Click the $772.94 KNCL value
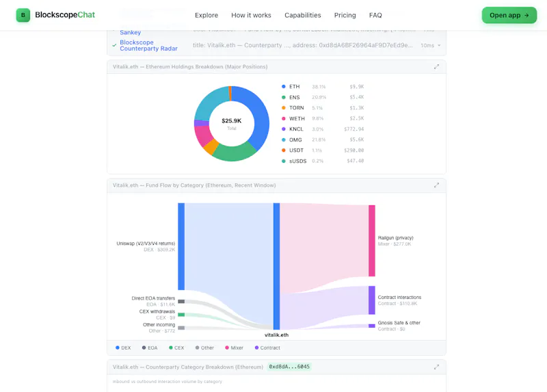This screenshot has width=547, height=392. [x=354, y=129]
